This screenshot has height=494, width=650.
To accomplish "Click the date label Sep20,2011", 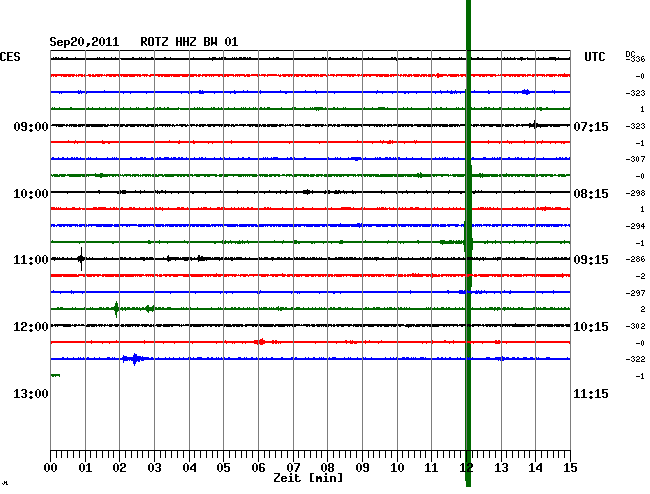I will click(84, 42).
